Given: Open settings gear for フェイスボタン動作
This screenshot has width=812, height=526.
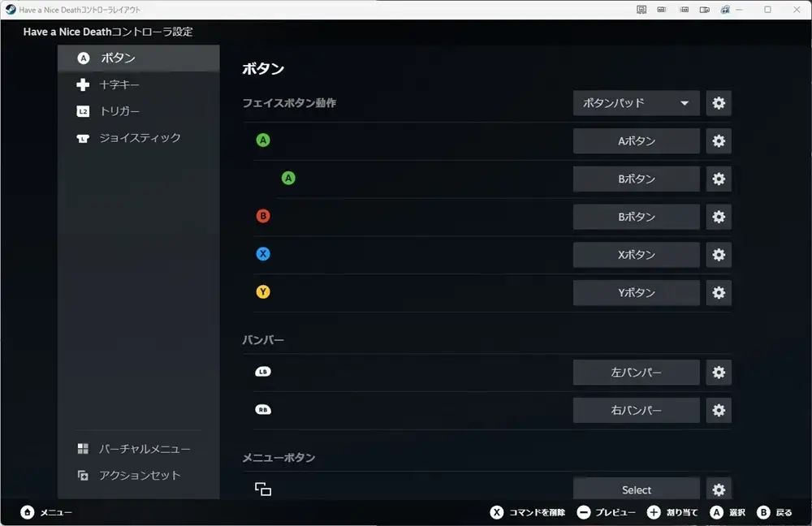Looking at the screenshot, I should pos(719,103).
